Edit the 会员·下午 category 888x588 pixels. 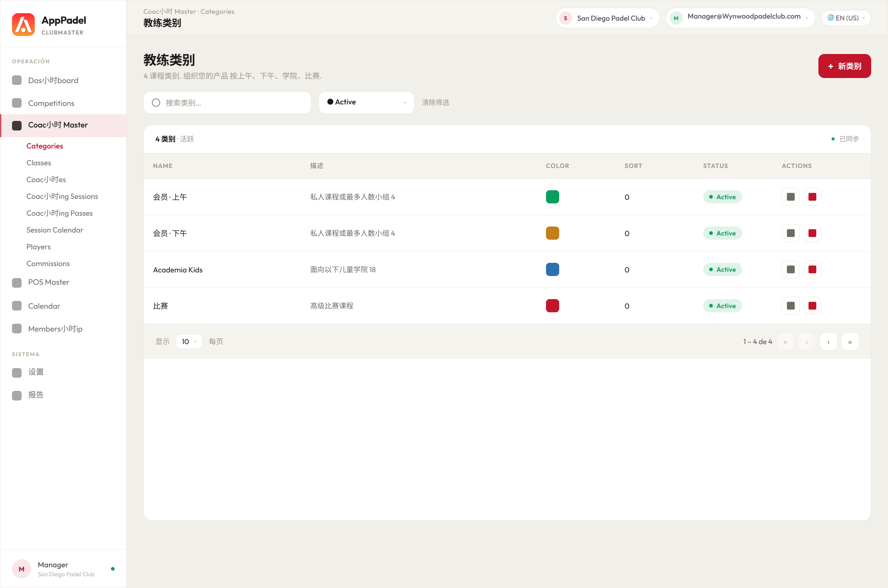791,233
